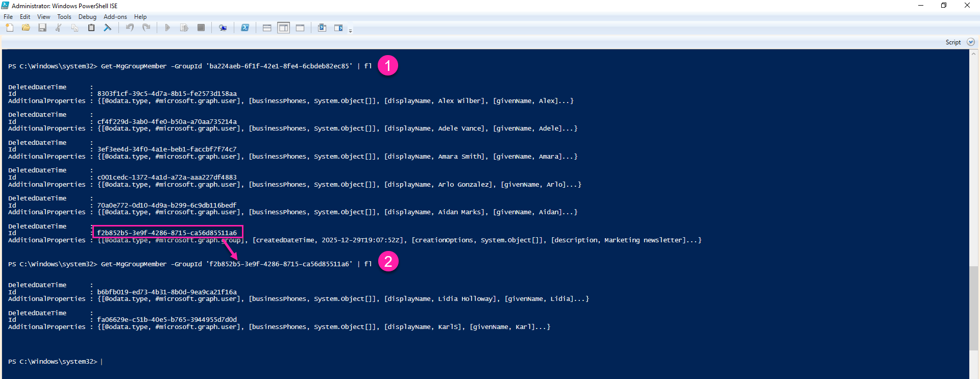Click the Show Command Window icon
This screenshot has height=379, width=980.
coord(322,28)
